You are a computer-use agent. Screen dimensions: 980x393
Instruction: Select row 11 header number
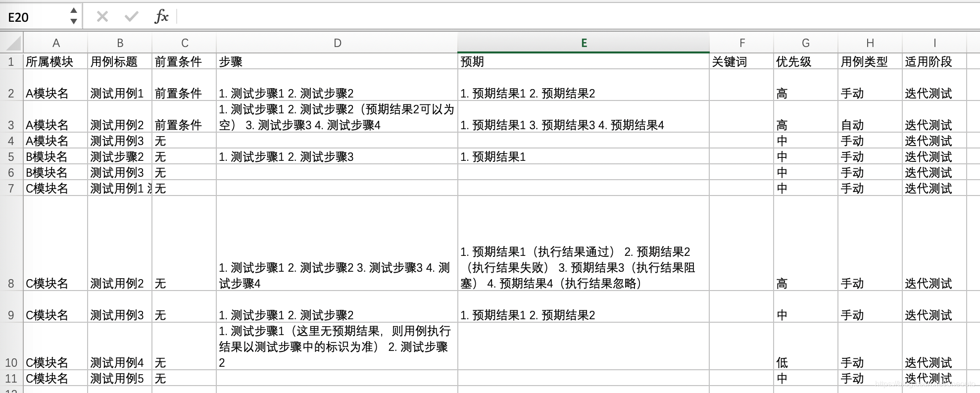tap(11, 378)
